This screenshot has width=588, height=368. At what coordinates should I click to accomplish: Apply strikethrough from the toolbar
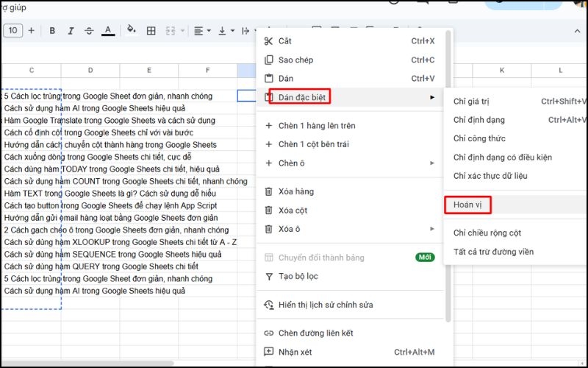click(x=89, y=31)
